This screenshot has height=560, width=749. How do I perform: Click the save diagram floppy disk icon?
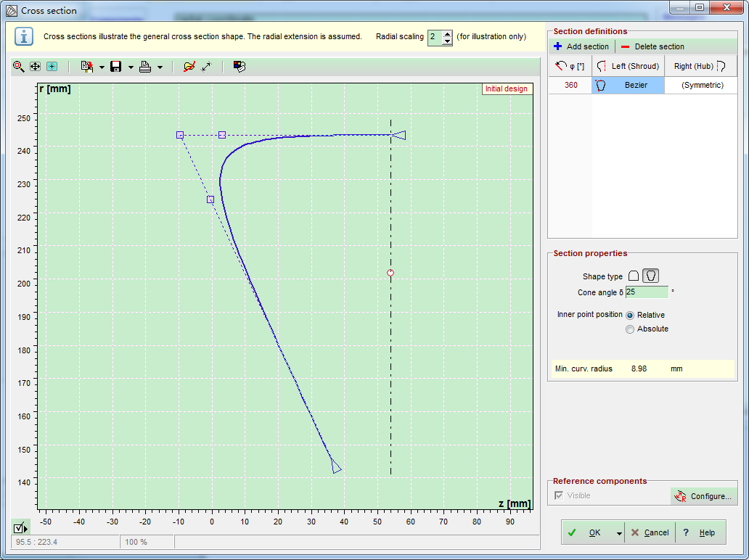(x=115, y=66)
